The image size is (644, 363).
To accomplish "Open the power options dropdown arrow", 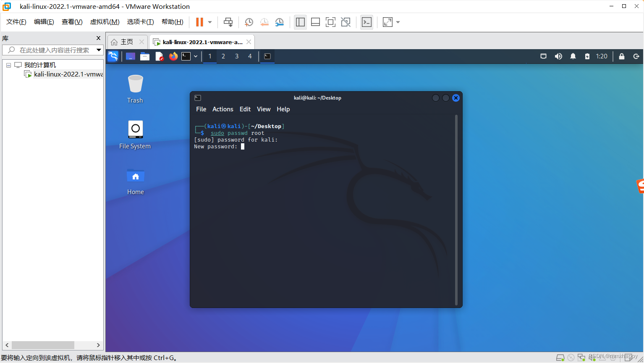I will pos(210,22).
